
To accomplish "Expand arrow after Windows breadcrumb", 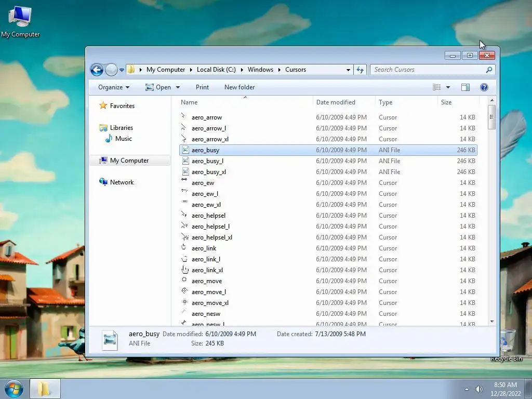I will (279, 70).
